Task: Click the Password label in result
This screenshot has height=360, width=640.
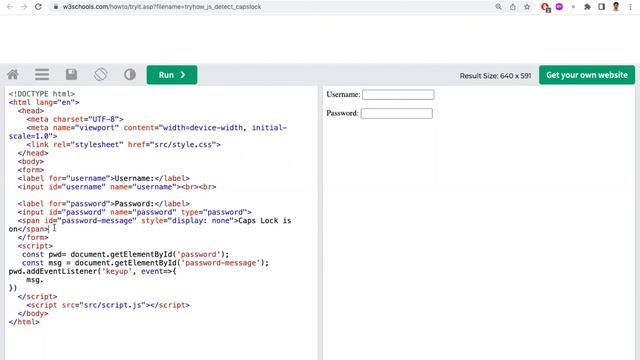Action: tap(342, 113)
